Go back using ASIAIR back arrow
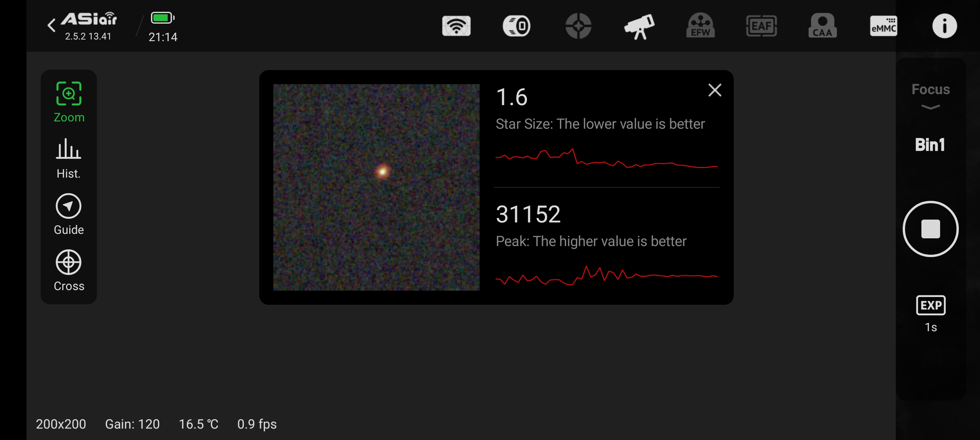This screenshot has width=980, height=440. coord(52,25)
